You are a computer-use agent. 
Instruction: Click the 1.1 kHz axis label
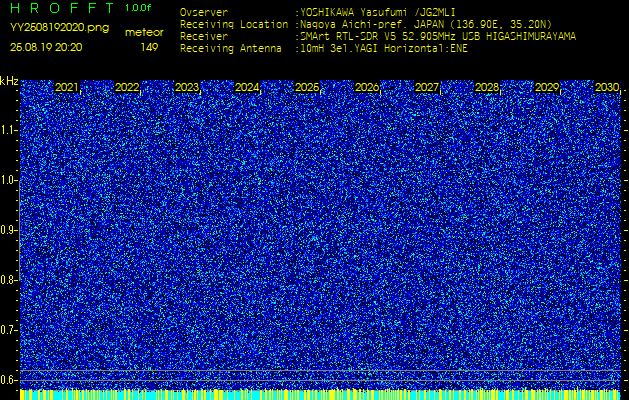click(8, 130)
